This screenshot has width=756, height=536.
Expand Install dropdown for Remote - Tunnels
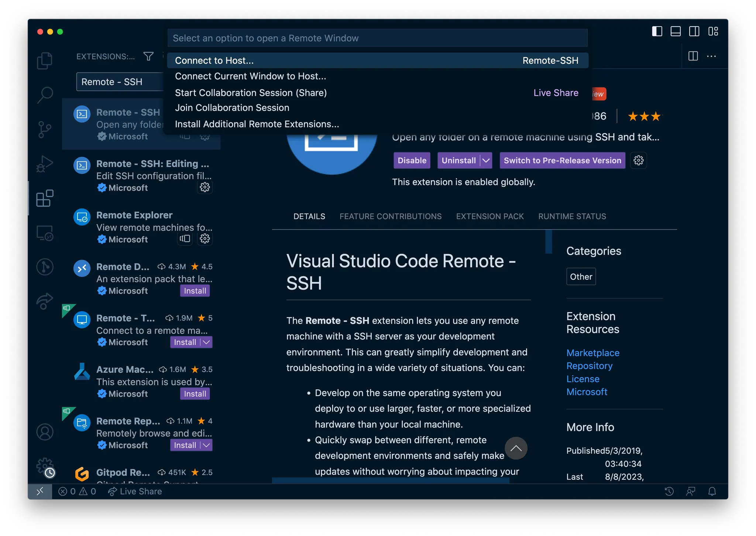coord(206,342)
